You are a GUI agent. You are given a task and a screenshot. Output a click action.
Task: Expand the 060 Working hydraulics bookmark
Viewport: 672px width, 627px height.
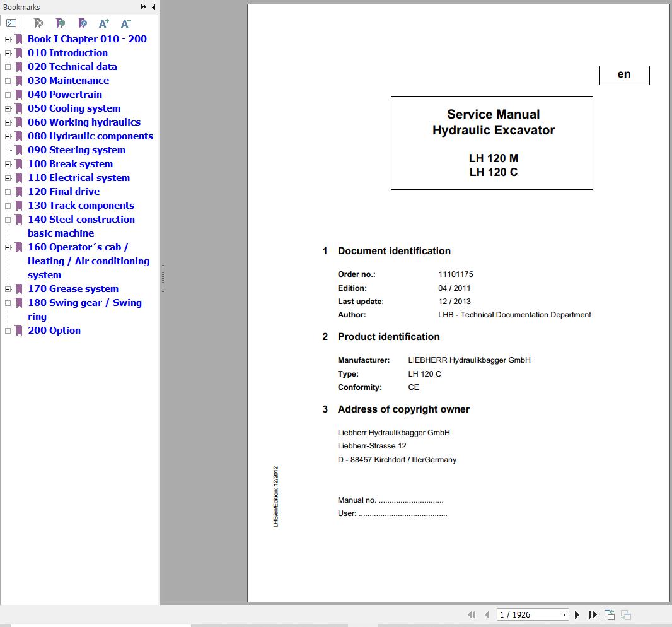(x=8, y=122)
